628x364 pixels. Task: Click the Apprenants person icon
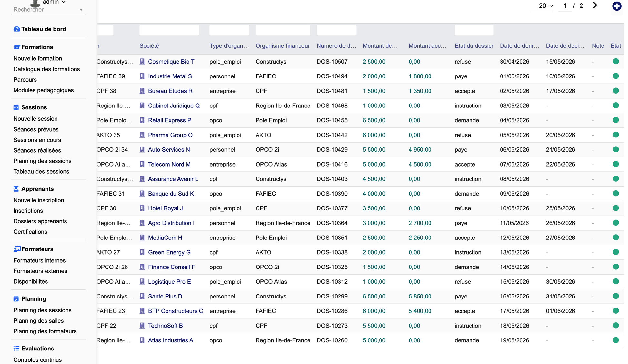[16, 189]
